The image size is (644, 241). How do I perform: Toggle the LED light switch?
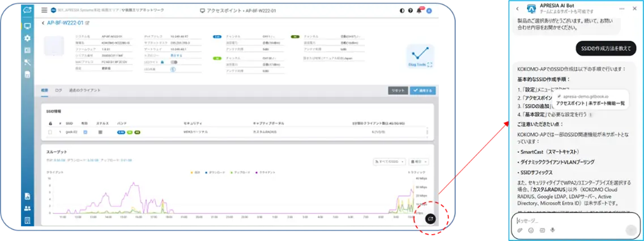(174, 62)
